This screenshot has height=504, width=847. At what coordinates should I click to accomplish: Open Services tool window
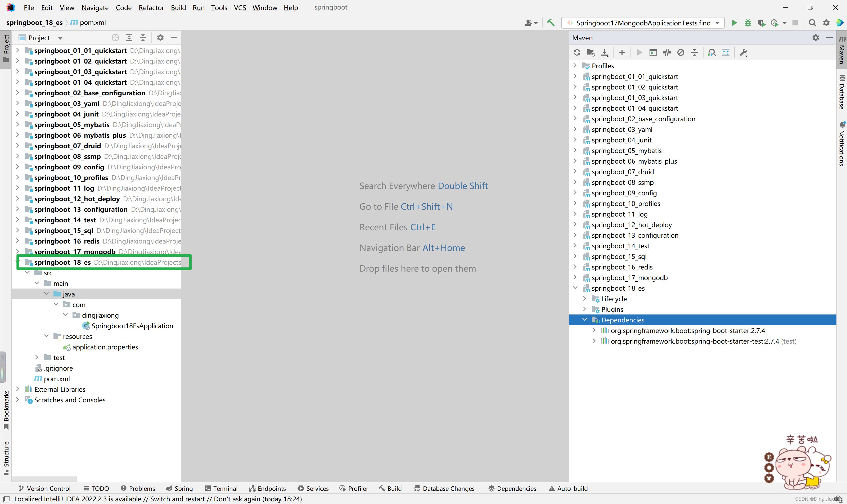(313, 488)
